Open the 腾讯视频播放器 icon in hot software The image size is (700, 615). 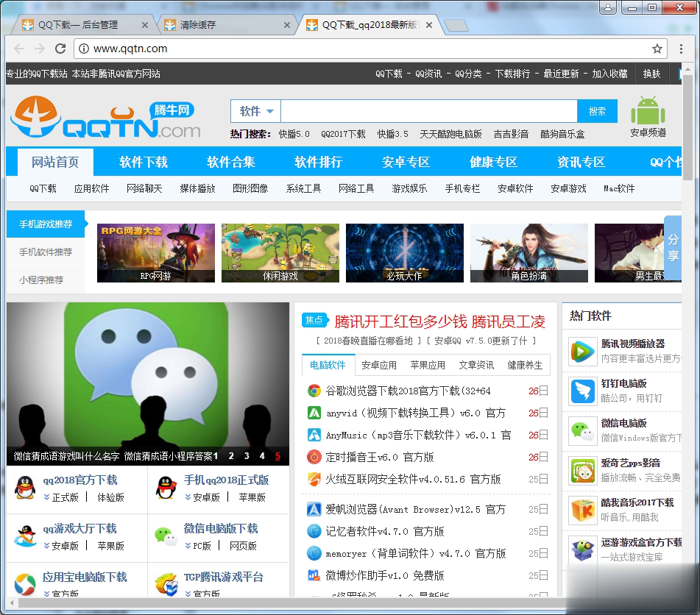click(x=582, y=352)
